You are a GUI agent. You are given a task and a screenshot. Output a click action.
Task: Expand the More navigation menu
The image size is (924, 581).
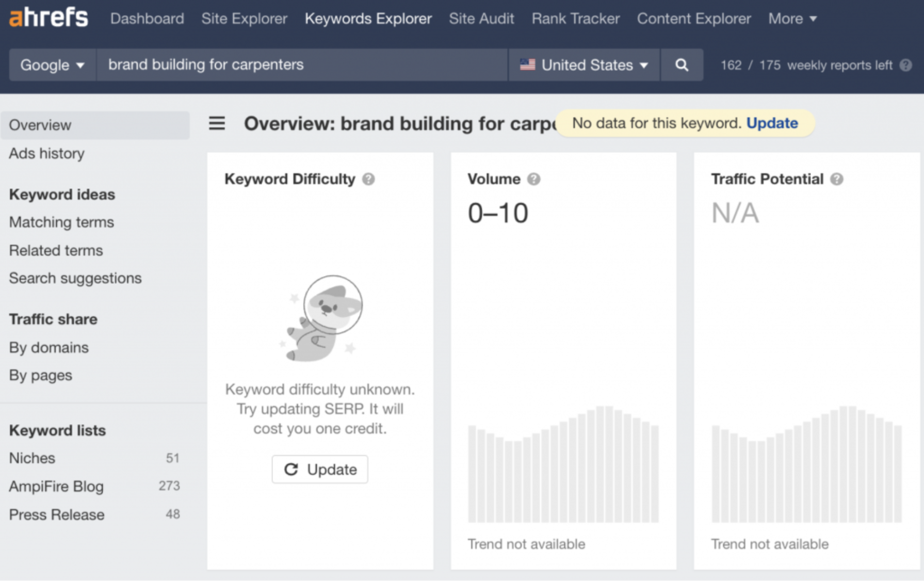792,19
